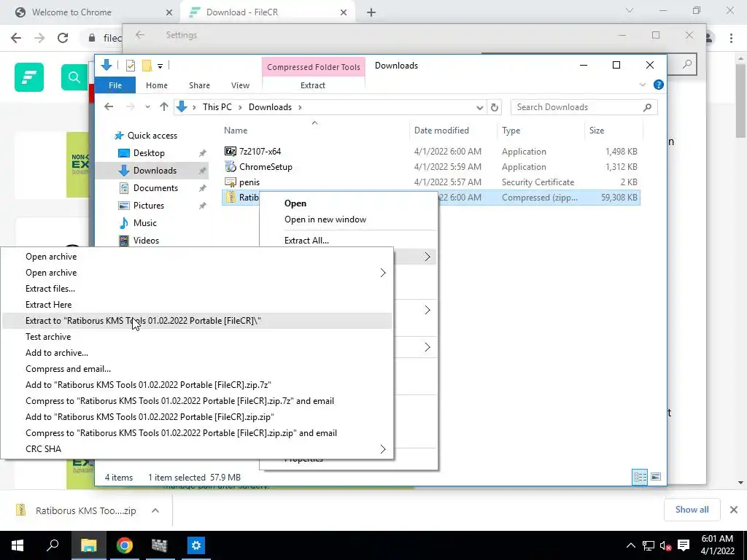Expand the CRC SHA submenu arrow

click(x=382, y=449)
